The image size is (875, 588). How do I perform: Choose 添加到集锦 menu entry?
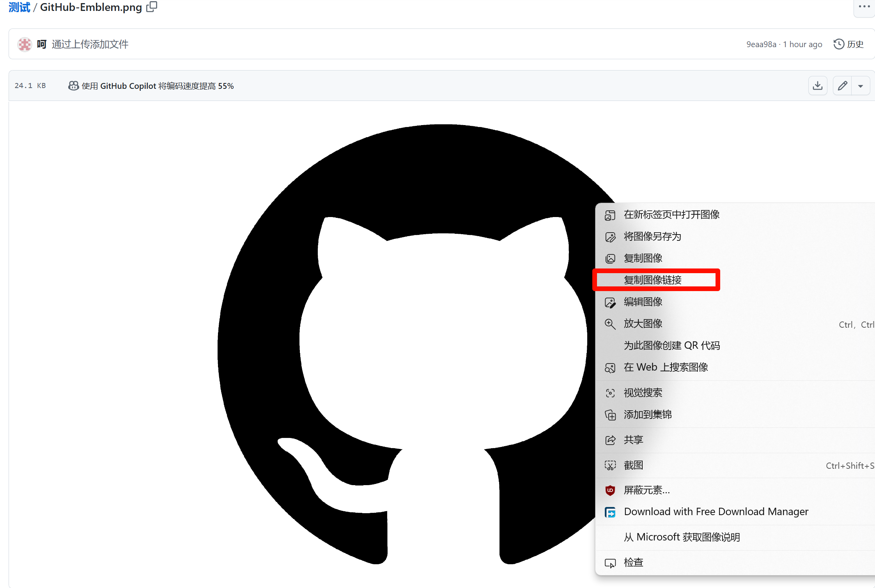pyautogui.click(x=735, y=415)
